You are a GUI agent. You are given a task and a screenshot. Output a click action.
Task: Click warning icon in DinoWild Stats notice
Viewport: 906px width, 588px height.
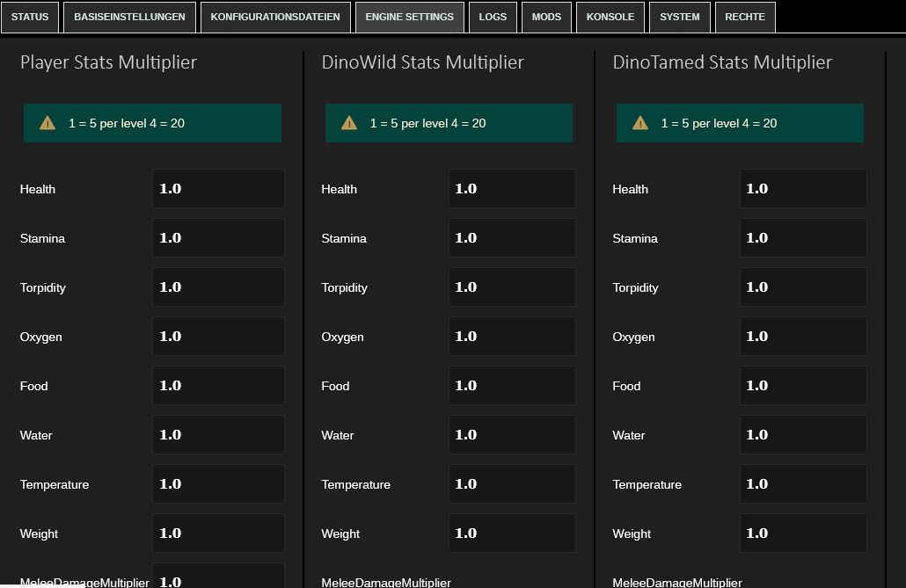pyautogui.click(x=349, y=123)
